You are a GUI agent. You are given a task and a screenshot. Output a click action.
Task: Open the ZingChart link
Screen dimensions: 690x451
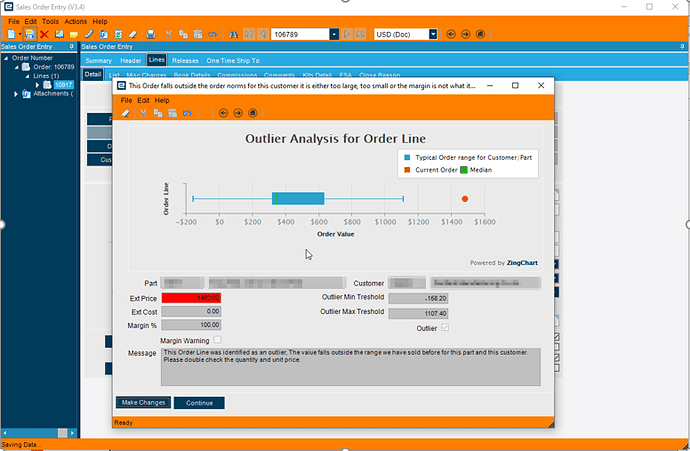coord(522,263)
